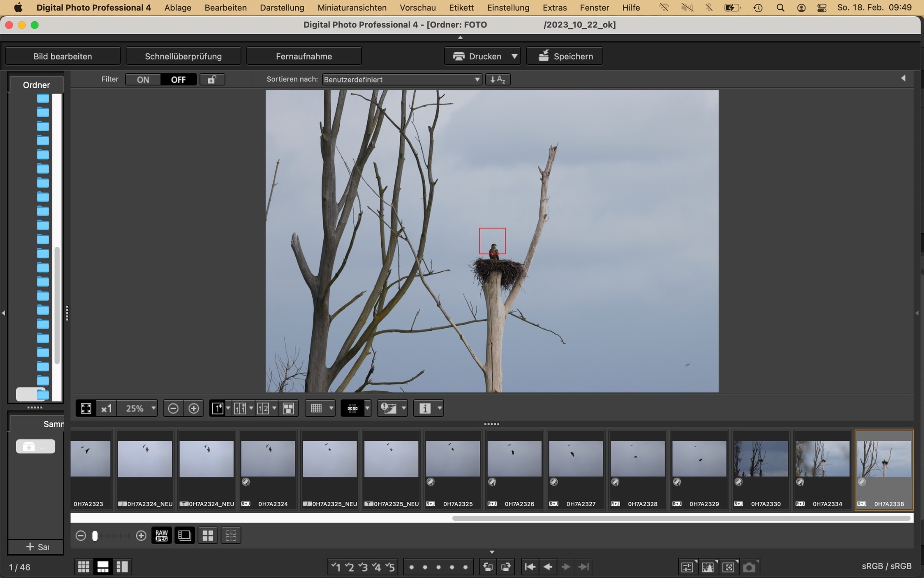
Task: Toggle the filter lock icon
Action: tap(212, 79)
